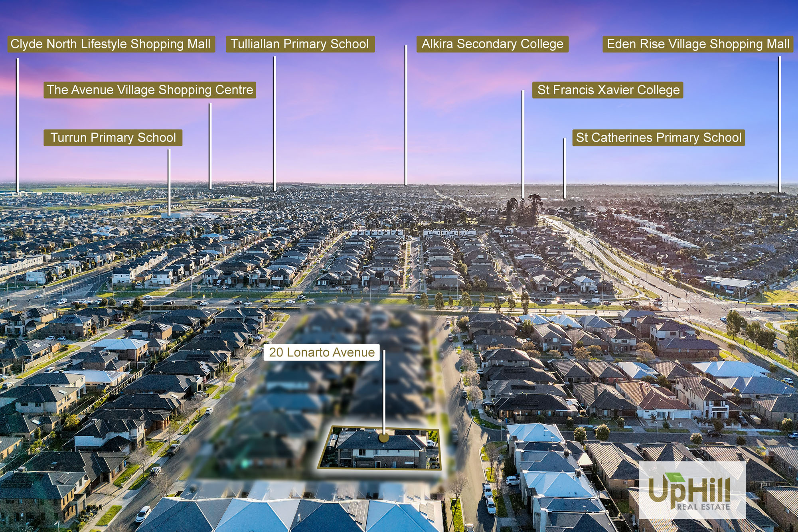Image resolution: width=798 pixels, height=532 pixels.
Task: Select the Tulliallan Primary School label
Action: 300,44
